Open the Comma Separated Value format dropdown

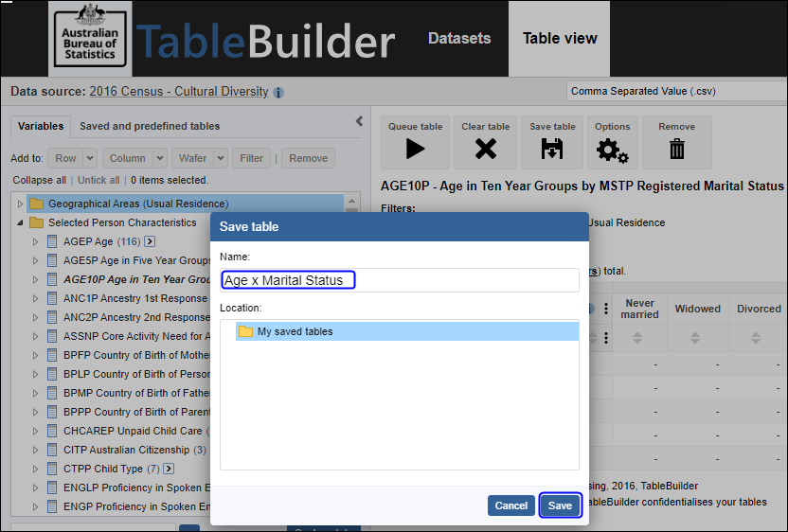click(676, 92)
